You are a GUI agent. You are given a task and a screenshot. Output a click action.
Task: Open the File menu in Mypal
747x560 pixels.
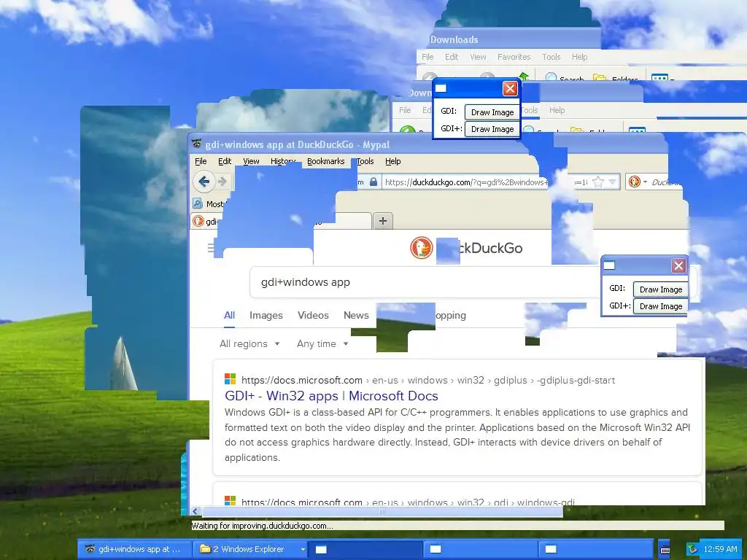(x=201, y=161)
